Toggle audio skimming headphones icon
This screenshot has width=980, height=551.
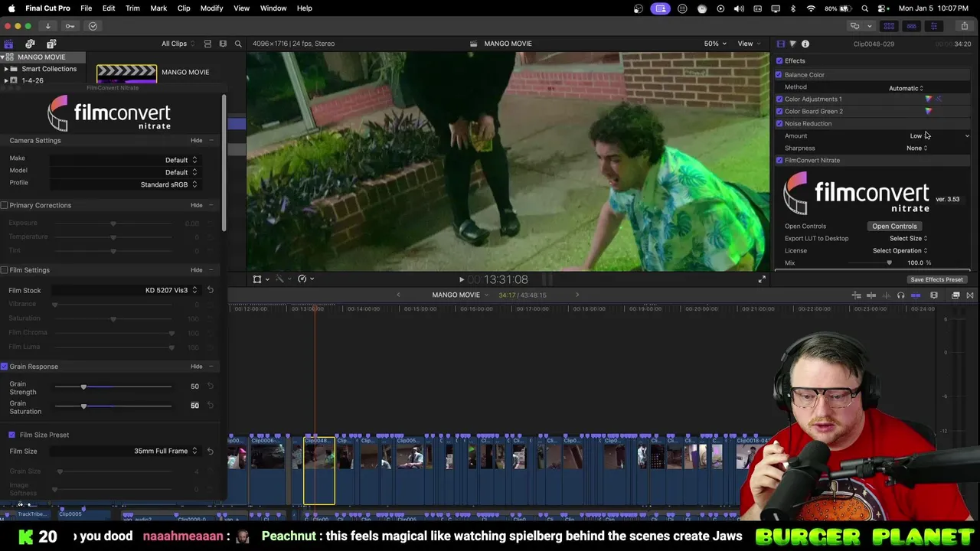(x=900, y=295)
